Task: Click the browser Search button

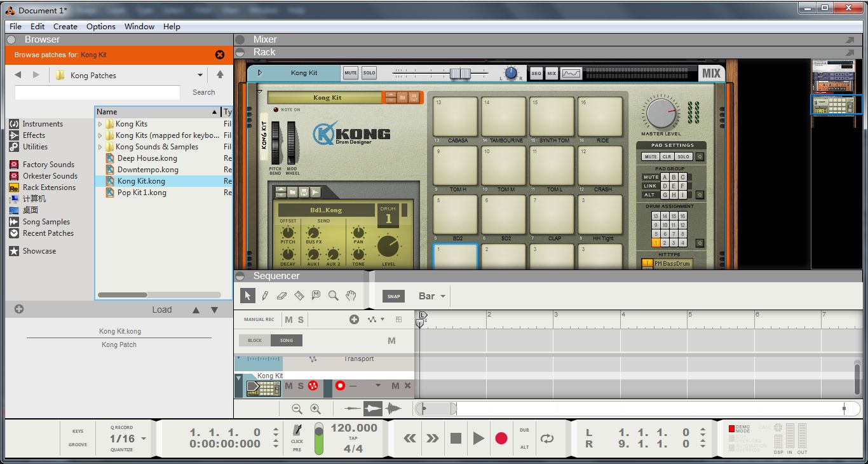Action: 204,92
